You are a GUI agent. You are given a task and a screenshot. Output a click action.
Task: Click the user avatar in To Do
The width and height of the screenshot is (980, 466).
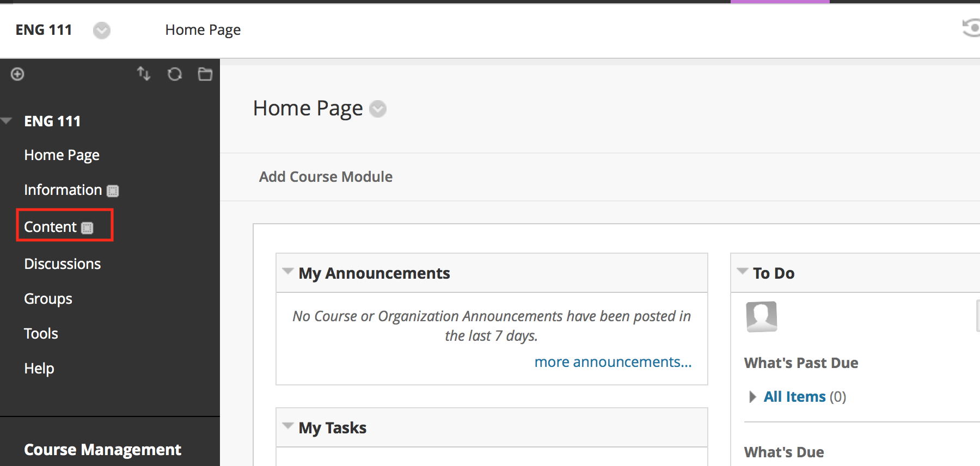(x=762, y=316)
